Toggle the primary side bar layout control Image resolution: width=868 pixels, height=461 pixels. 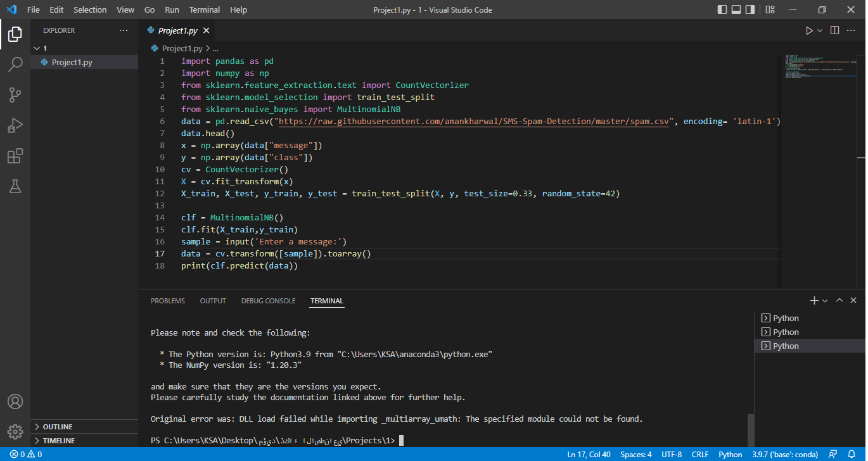pyautogui.click(x=721, y=9)
